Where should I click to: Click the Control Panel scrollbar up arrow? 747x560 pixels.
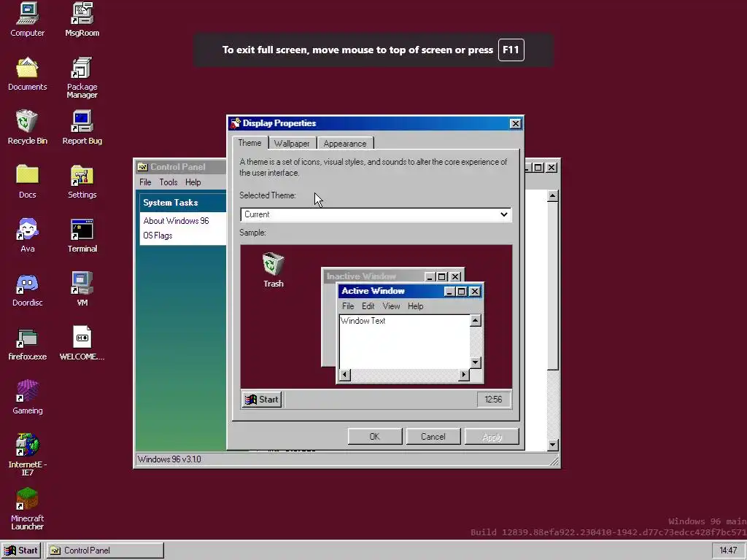click(552, 195)
